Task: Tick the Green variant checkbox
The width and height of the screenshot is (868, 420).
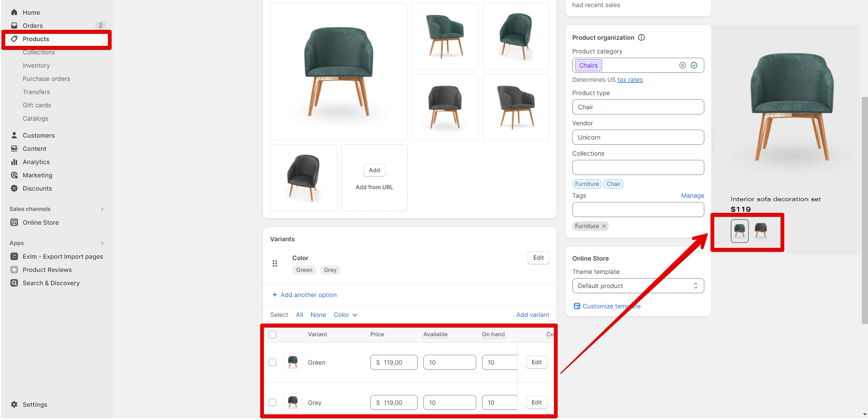Action: [x=272, y=362]
